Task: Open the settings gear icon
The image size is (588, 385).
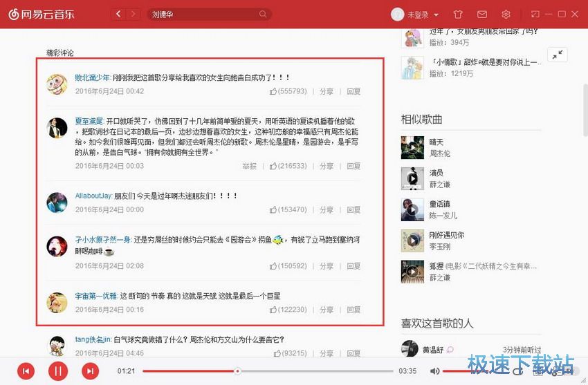Action: pyautogui.click(x=506, y=15)
